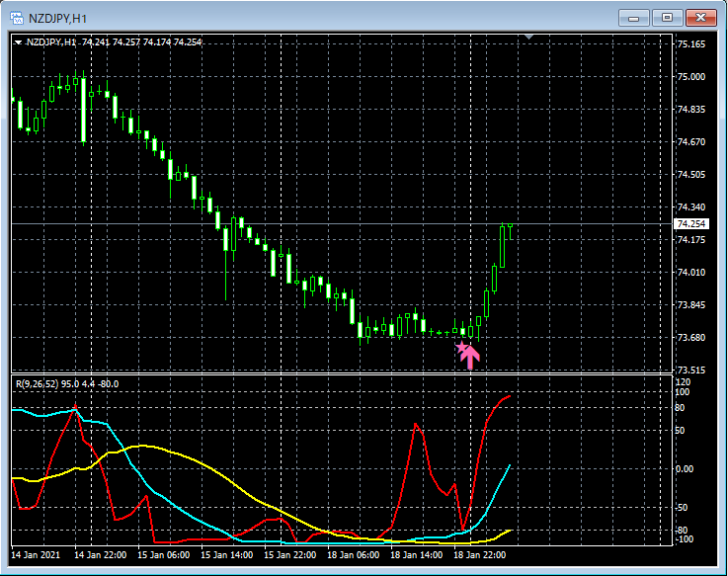Click the 15 Jan 14:00 time label
Image resolution: width=728 pixels, height=576 pixels.
click(227, 555)
